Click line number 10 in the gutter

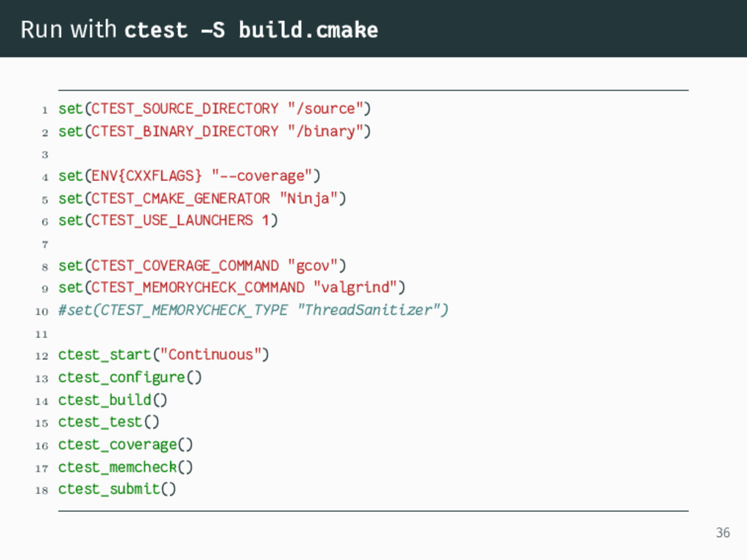pyautogui.click(x=42, y=311)
